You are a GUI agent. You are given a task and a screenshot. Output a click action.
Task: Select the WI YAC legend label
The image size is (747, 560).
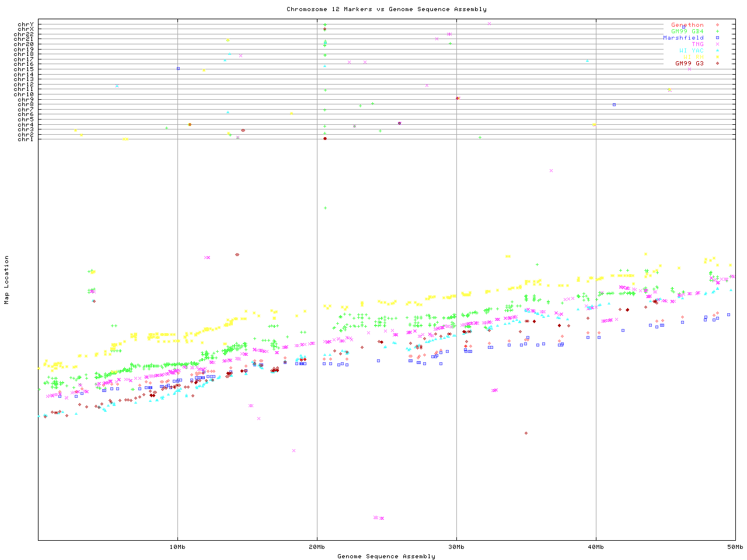(x=691, y=51)
